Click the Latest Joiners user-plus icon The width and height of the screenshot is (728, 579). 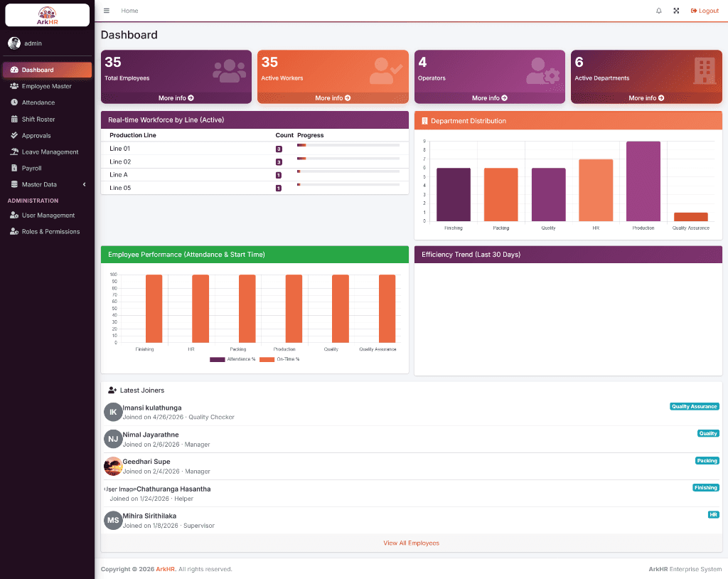[x=112, y=391]
